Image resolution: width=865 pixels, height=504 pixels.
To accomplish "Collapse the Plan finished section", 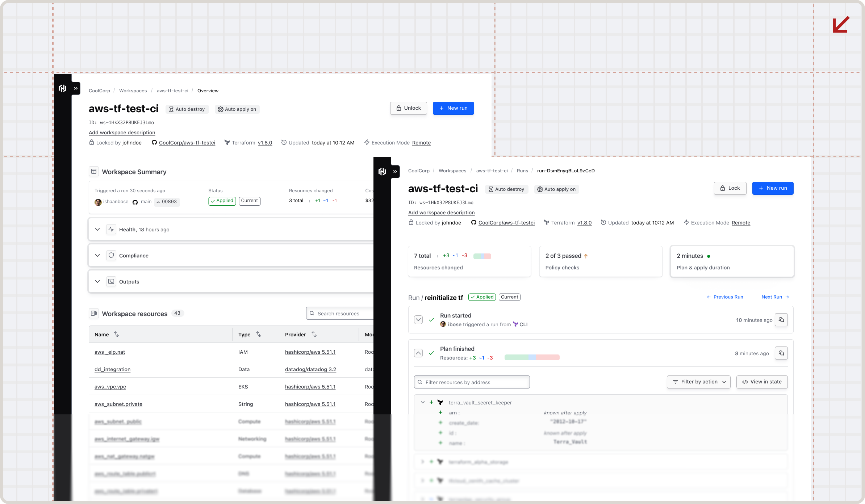I will coord(418,353).
